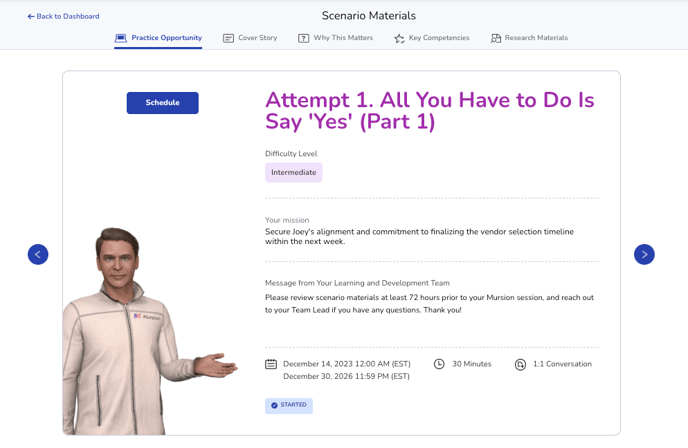The width and height of the screenshot is (688, 448).
Task: Select the Key Competencies tab
Action: pos(439,38)
